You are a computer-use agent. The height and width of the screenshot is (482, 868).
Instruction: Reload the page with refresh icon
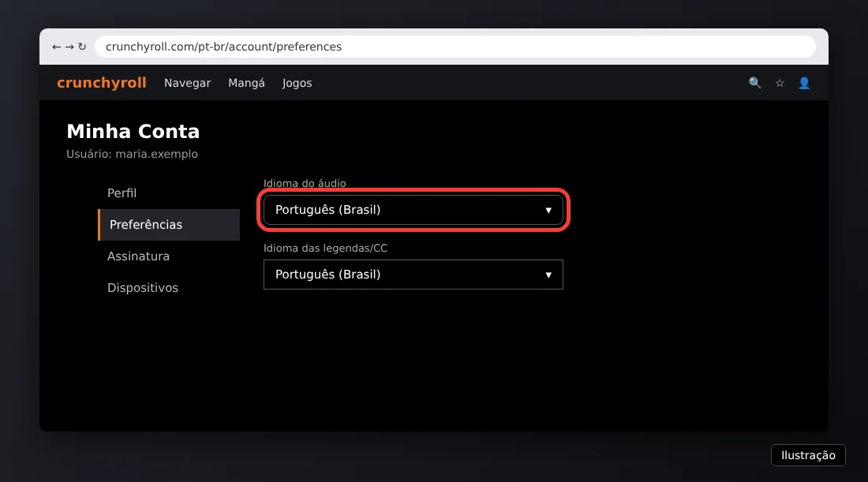(x=82, y=47)
